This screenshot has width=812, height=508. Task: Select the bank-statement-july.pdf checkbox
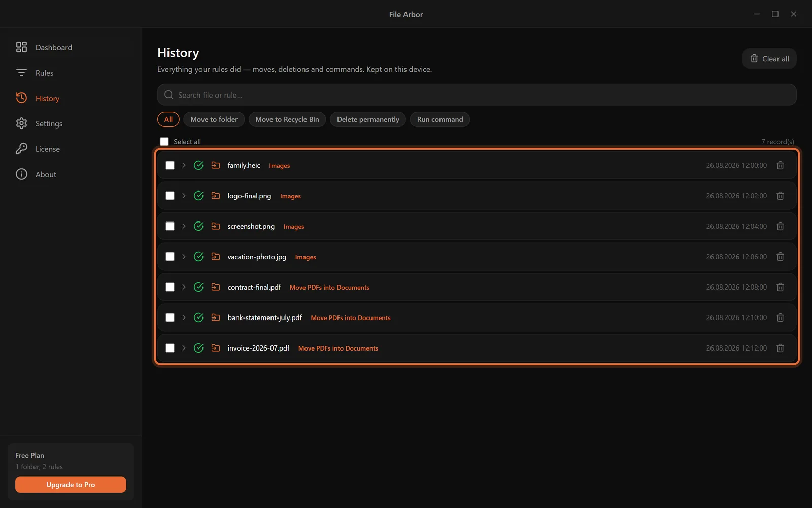click(170, 317)
